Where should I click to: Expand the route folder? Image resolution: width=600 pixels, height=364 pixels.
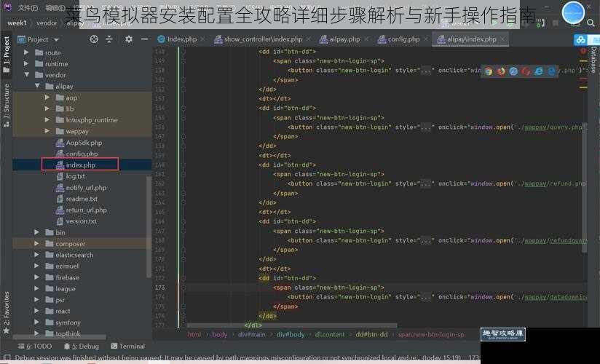(26, 52)
